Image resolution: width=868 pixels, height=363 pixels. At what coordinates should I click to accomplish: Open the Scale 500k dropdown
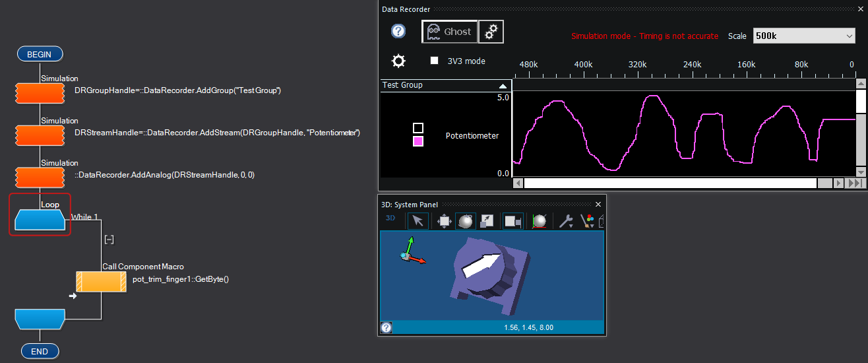pos(803,36)
